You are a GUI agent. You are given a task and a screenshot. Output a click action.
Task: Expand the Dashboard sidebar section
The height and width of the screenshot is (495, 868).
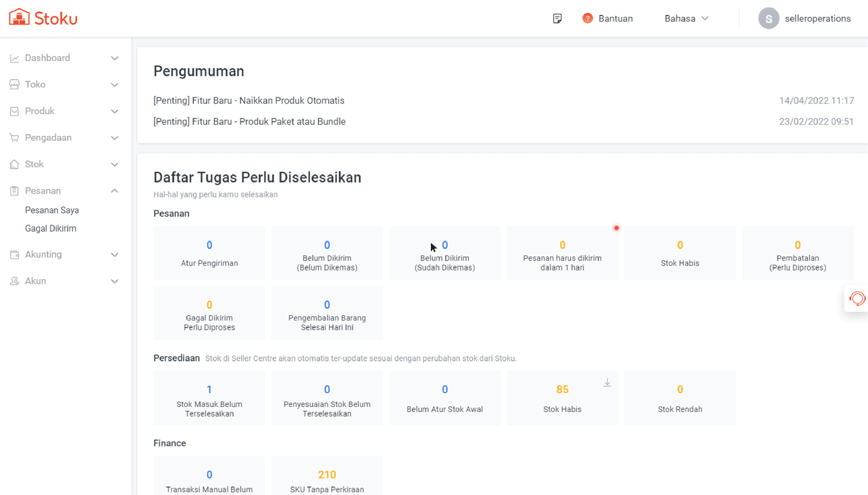114,58
